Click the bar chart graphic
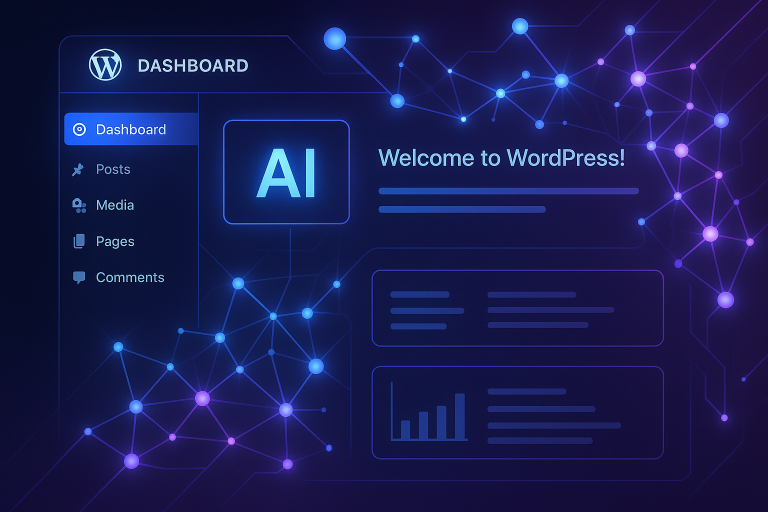The image size is (768, 512). tap(429, 412)
